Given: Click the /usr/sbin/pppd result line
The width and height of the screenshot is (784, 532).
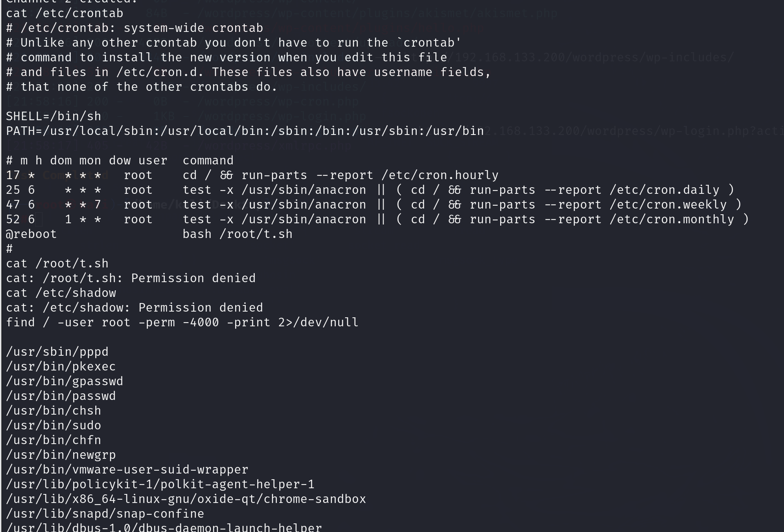Looking at the screenshot, I should pyautogui.click(x=57, y=352).
